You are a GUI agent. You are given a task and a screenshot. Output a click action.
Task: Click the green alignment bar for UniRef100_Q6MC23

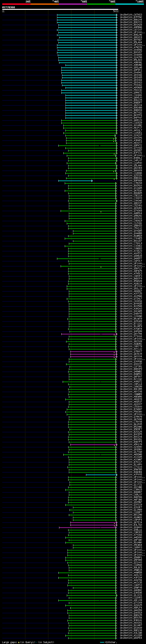click(89, 120)
